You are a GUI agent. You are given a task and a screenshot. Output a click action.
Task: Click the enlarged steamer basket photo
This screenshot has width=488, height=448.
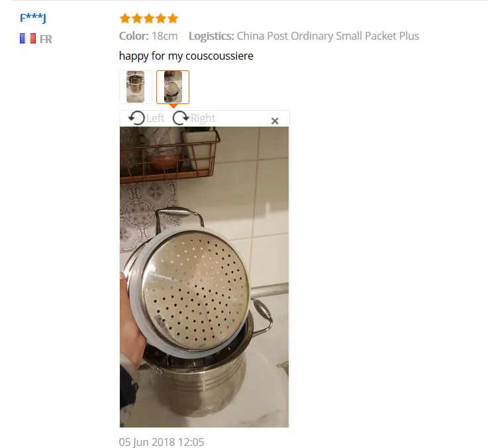(204, 277)
